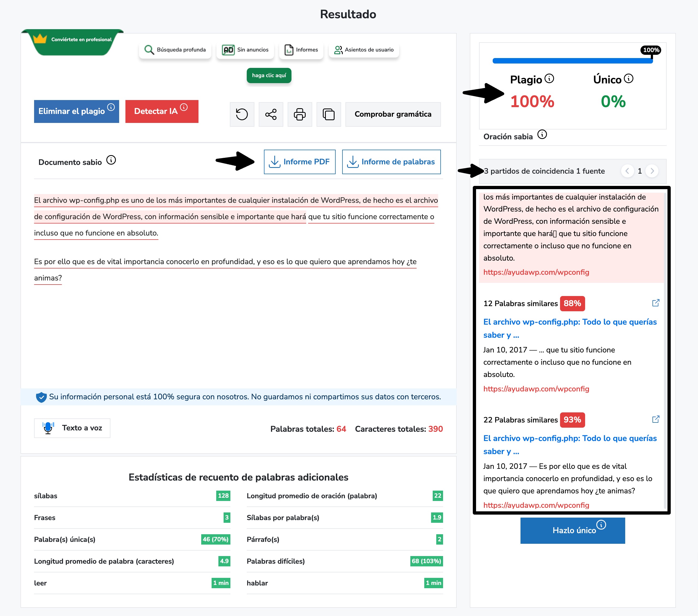The width and height of the screenshot is (698, 616).
Task: Click sentence 'Es por ello que es de vital'
Action: pyautogui.click(x=225, y=270)
